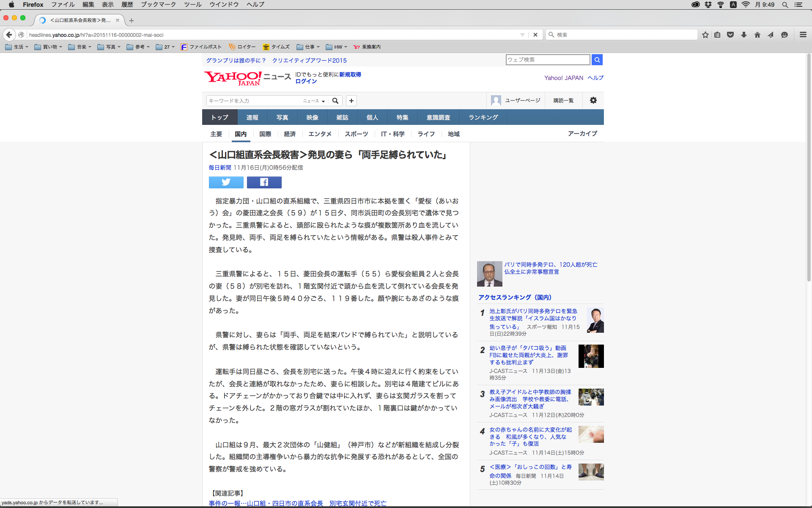Go to Firefox home page icon
The height and width of the screenshot is (508, 812).
(x=757, y=35)
